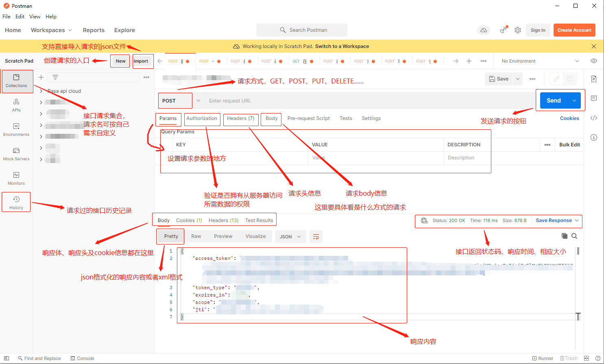Click the cloud sync status icon
Screen dimensions: 604x364
(484, 30)
